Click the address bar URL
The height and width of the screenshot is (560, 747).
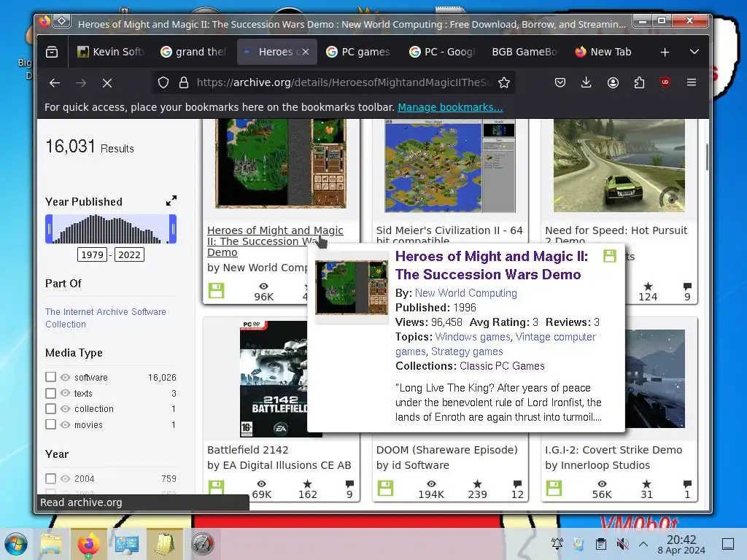click(344, 83)
